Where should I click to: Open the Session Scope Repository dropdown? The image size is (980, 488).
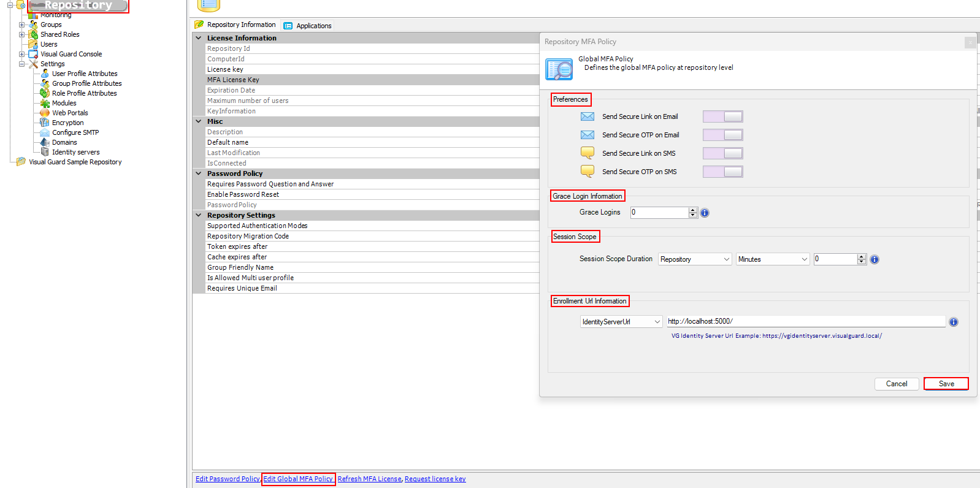click(x=695, y=259)
